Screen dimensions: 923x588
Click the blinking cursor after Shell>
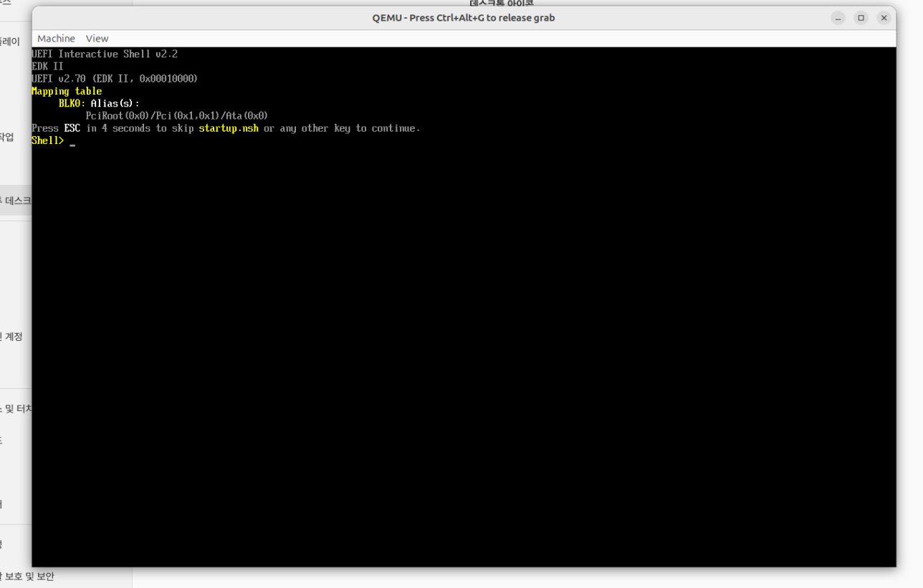pyautogui.click(x=72, y=143)
